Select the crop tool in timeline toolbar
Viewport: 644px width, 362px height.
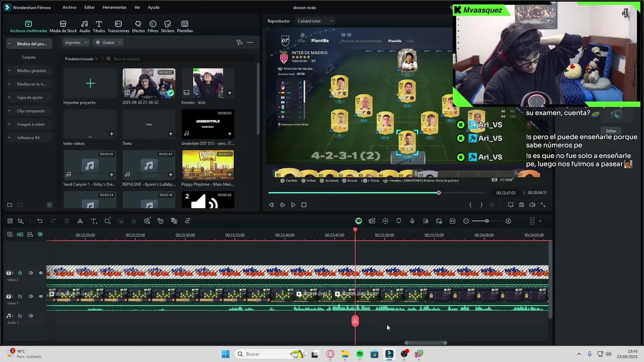point(107,221)
